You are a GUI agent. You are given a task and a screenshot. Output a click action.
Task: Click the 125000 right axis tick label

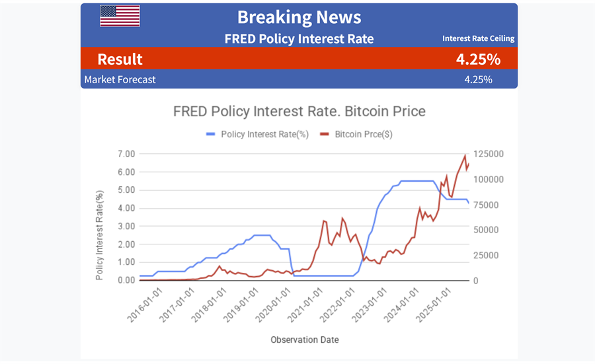[489, 154]
